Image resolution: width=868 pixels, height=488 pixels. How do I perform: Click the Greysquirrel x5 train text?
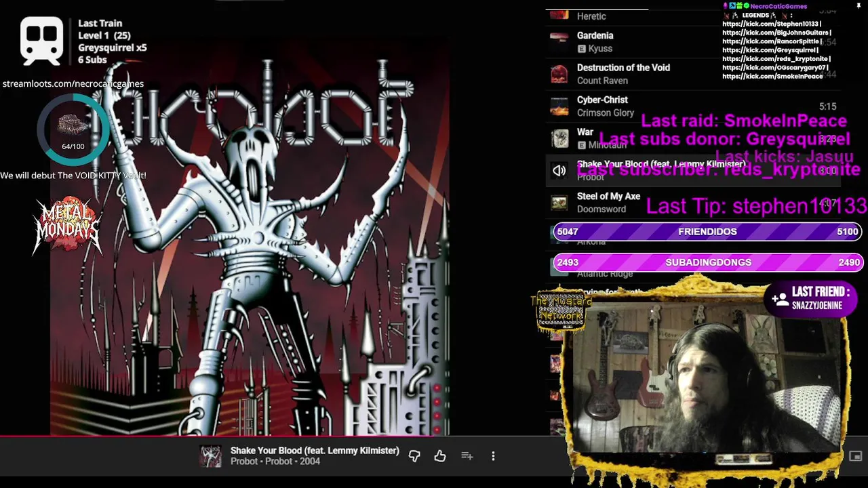(x=113, y=47)
